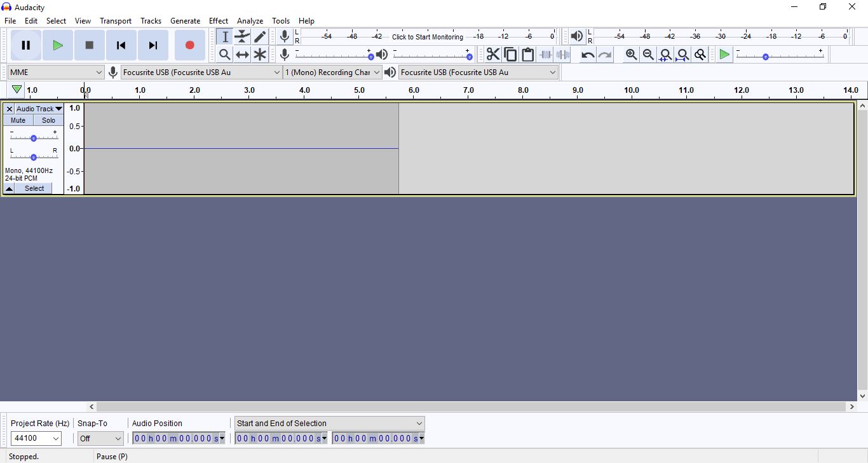Image resolution: width=868 pixels, height=463 pixels.
Task: Open the MME audio host dropdown
Action: (55, 73)
